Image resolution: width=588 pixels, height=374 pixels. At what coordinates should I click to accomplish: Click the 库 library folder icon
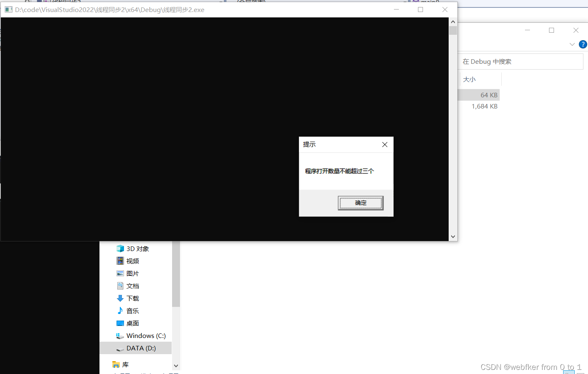[116, 364]
